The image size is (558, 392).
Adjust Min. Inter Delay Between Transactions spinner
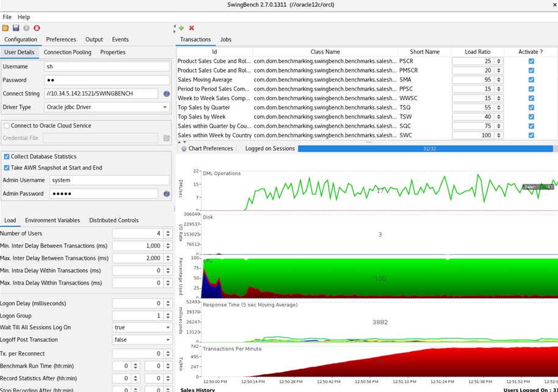168,246
